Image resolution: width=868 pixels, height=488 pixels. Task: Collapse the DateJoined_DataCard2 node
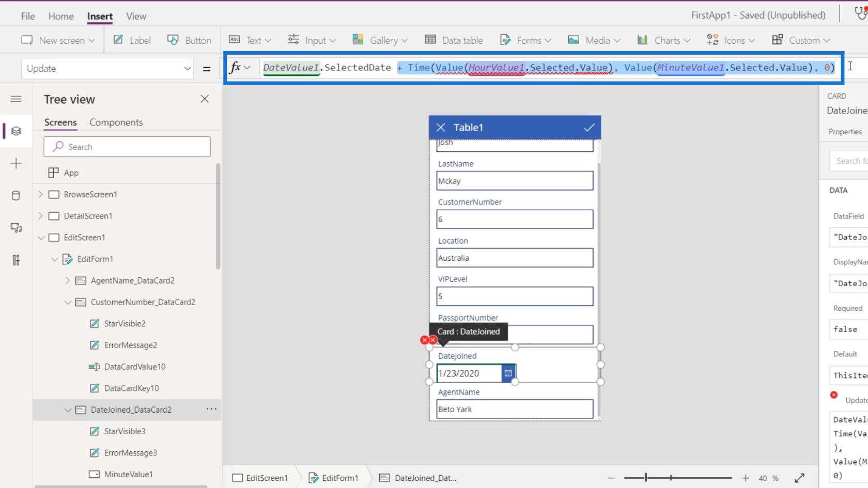68,410
